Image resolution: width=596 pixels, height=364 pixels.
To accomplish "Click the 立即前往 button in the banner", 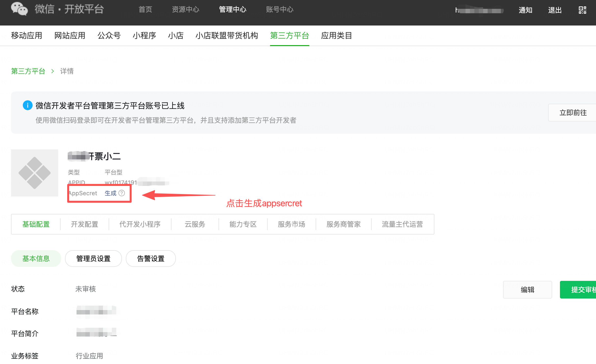I will coord(573,113).
